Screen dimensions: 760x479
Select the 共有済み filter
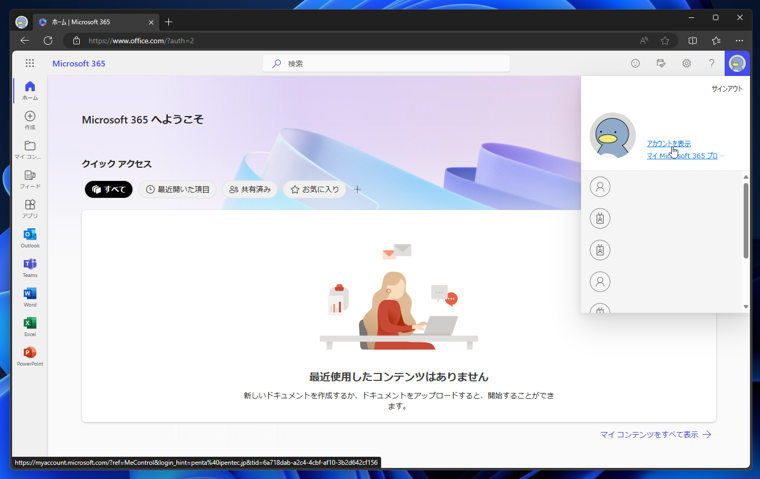[x=250, y=189]
